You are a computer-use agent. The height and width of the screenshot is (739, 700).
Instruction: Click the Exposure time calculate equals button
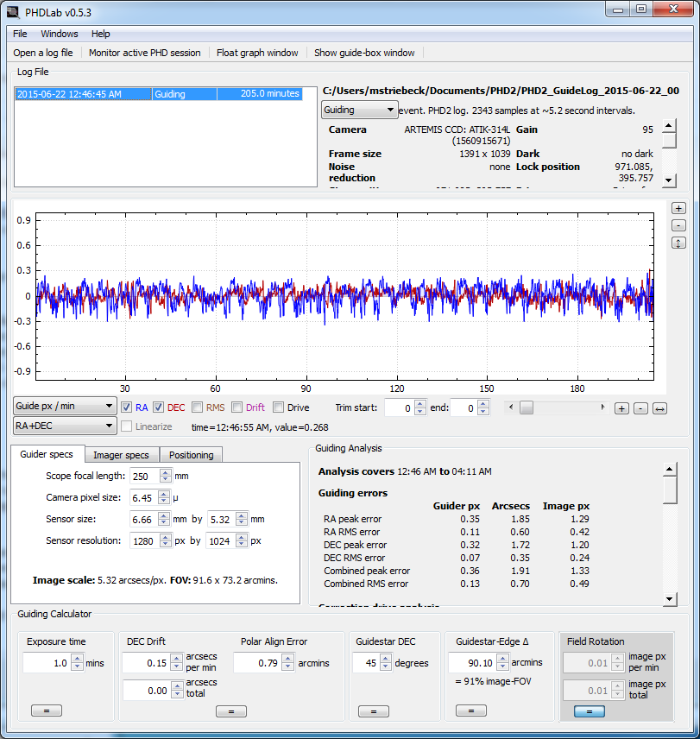point(47,711)
